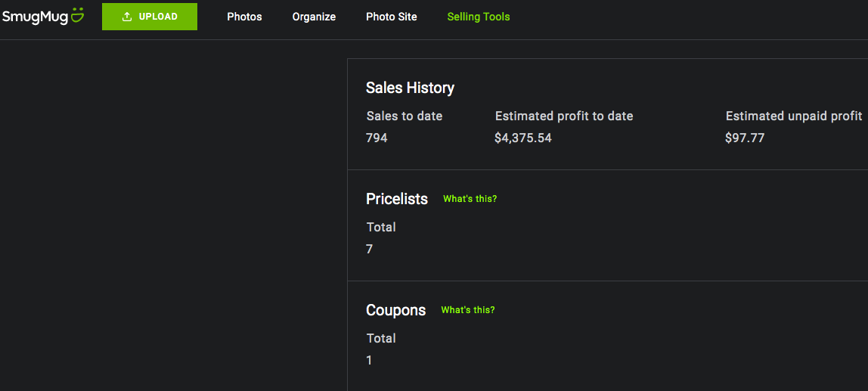
Task: Click "What's this?" next to Coupons
Action: click(468, 309)
